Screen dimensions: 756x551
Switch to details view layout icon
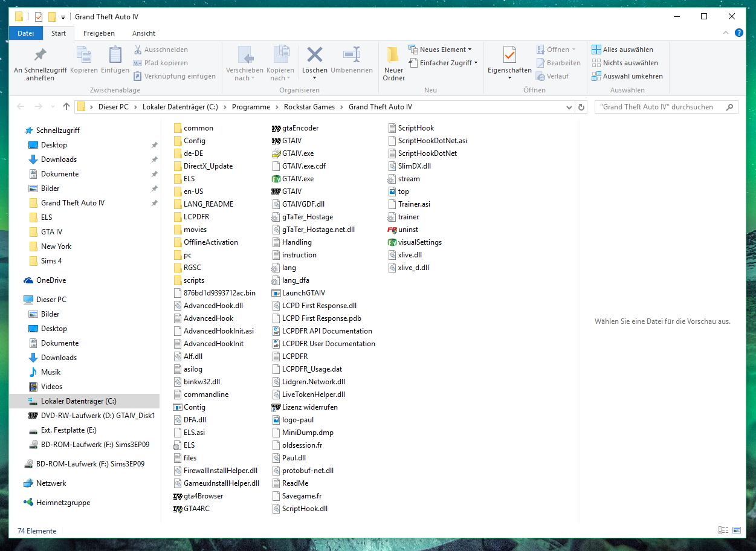[723, 530]
